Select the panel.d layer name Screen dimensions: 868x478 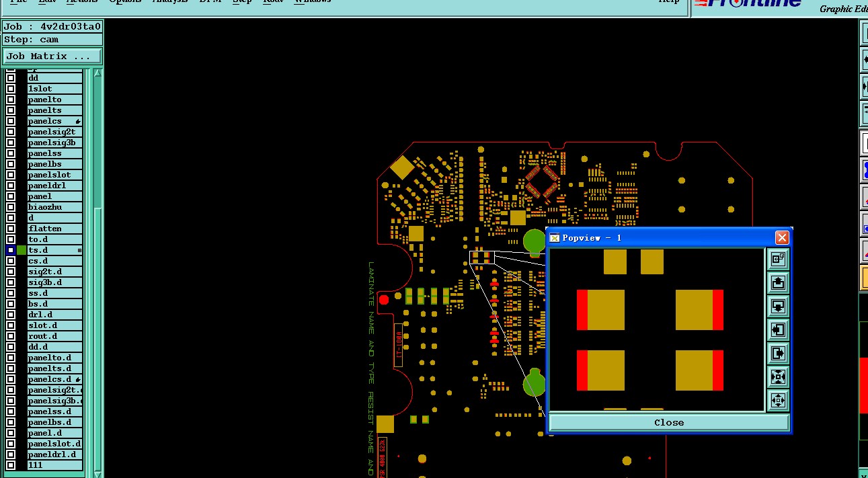[55, 433]
